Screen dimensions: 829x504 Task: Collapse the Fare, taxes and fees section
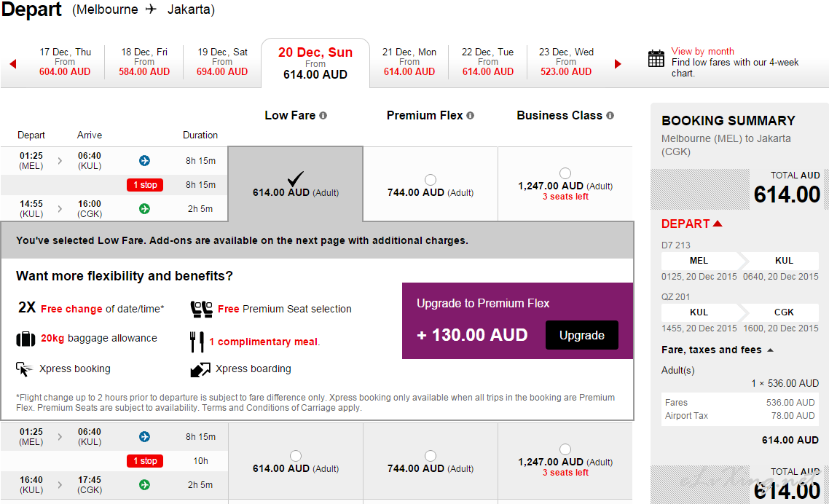click(x=770, y=350)
